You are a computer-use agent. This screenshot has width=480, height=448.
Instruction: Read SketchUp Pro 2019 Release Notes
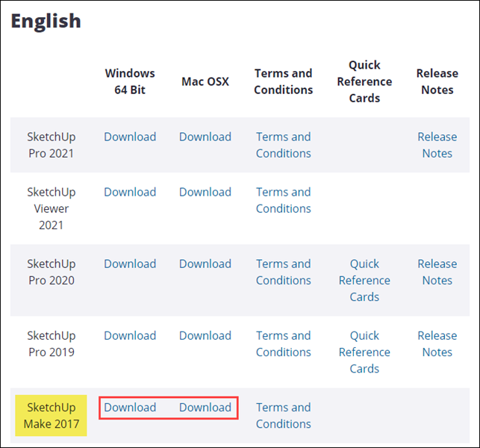437,343
